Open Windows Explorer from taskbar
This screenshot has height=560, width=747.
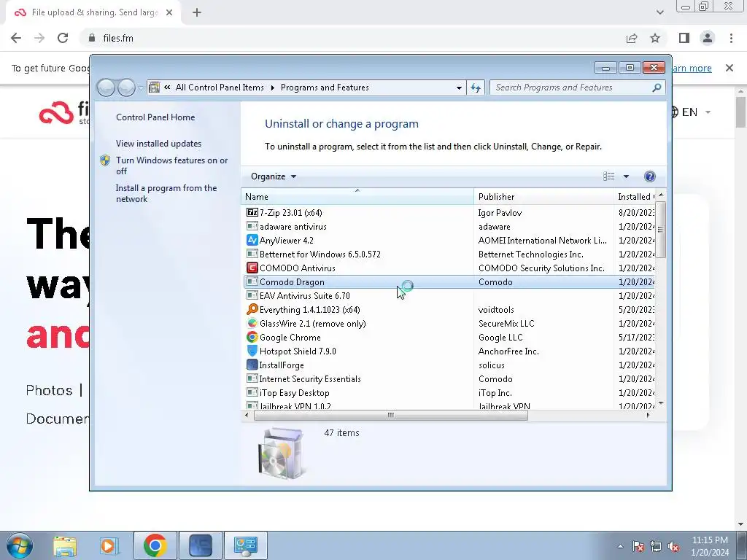(65, 545)
